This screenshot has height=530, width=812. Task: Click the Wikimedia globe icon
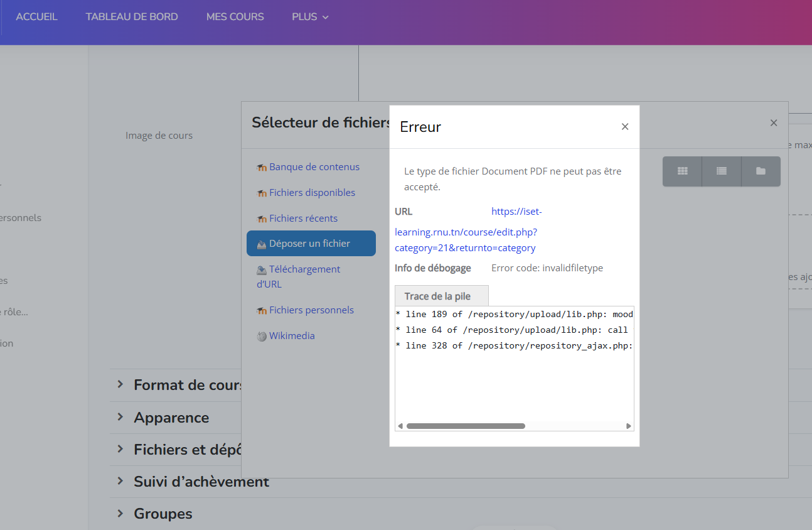coord(262,337)
